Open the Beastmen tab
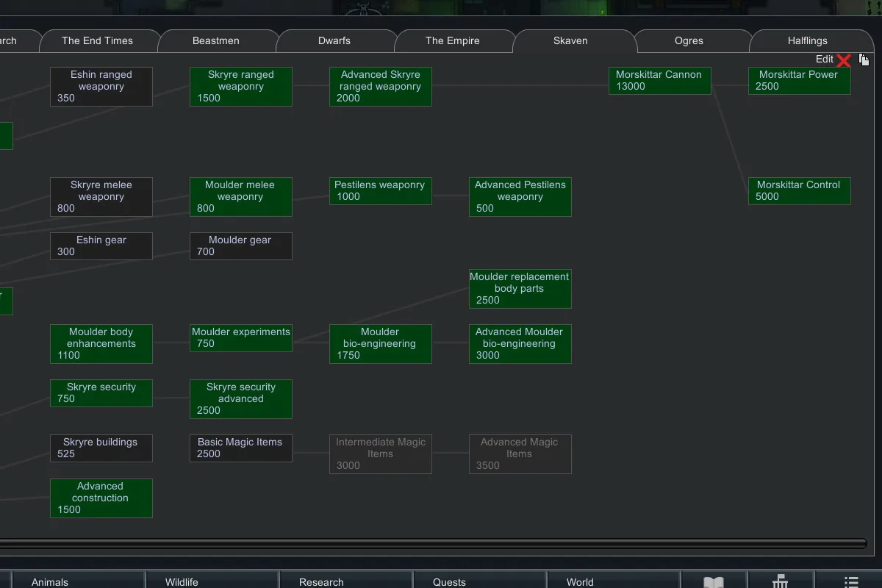 click(x=216, y=41)
